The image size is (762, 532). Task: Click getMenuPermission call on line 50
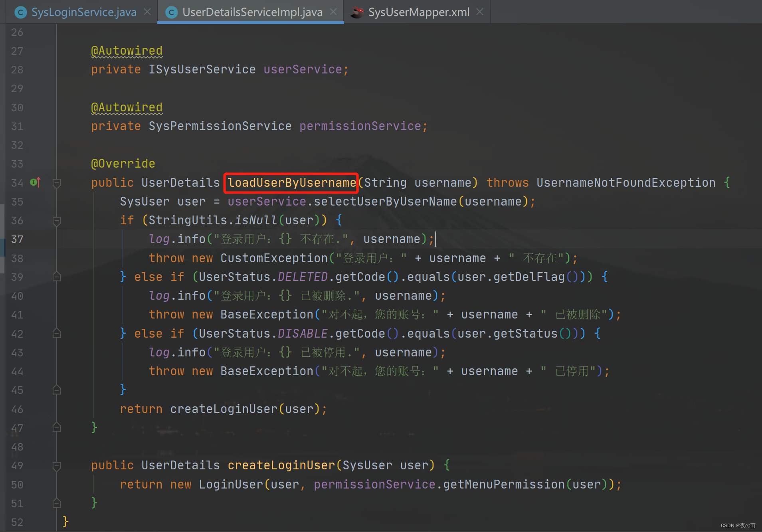[x=505, y=485]
